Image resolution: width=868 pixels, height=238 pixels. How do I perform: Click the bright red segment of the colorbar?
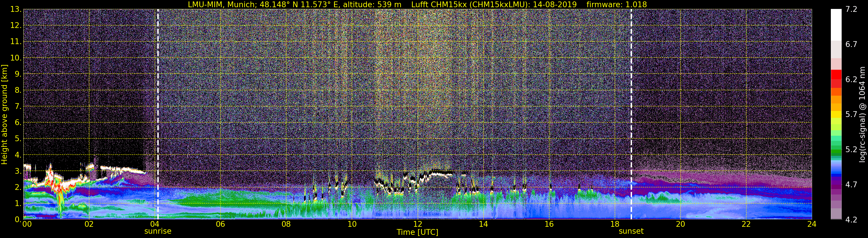[x=836, y=74]
